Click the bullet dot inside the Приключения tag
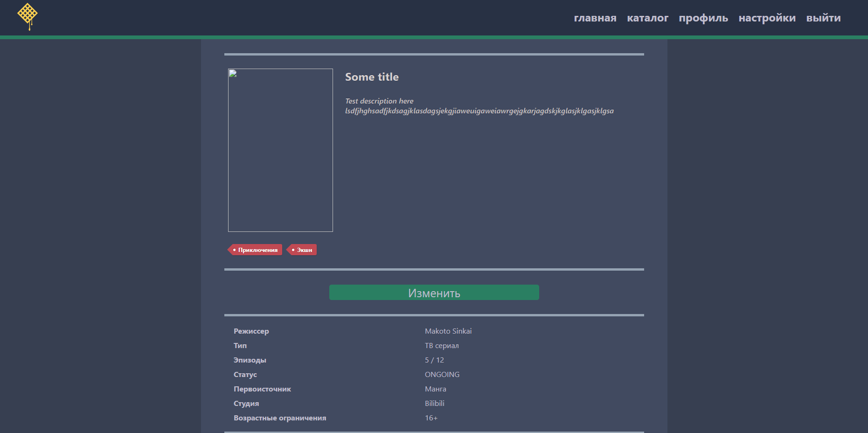868x433 pixels. coord(234,250)
